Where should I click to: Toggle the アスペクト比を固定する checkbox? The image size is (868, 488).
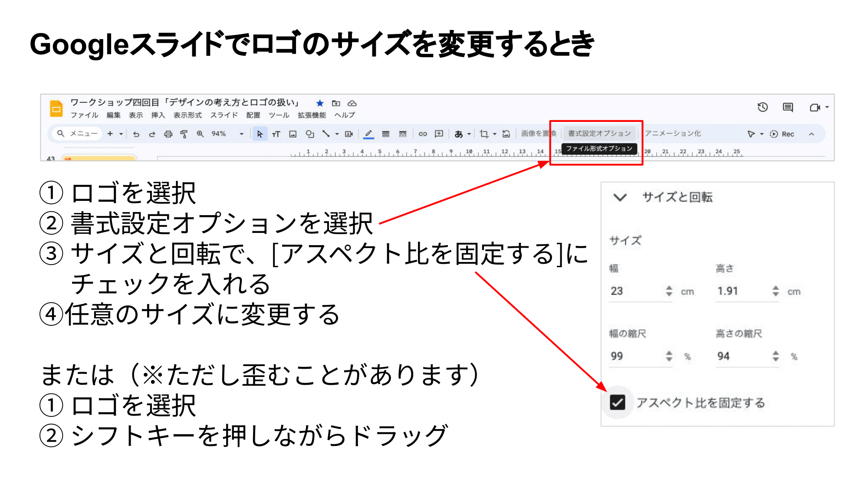[617, 403]
